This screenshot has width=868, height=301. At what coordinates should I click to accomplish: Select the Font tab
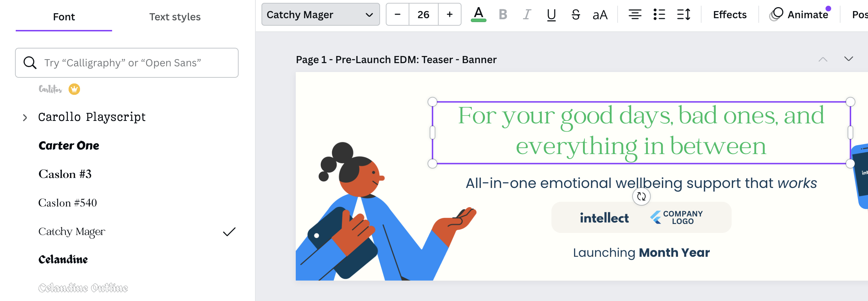click(x=64, y=17)
